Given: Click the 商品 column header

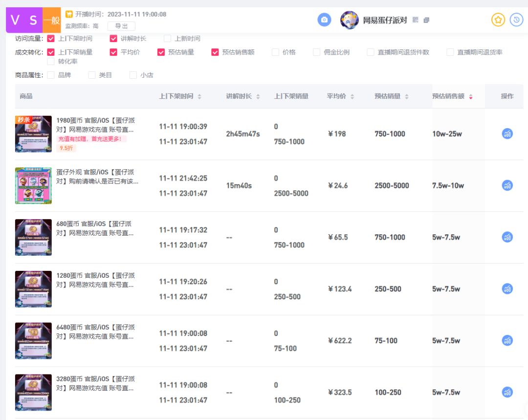Looking at the screenshot, I should click(x=26, y=96).
